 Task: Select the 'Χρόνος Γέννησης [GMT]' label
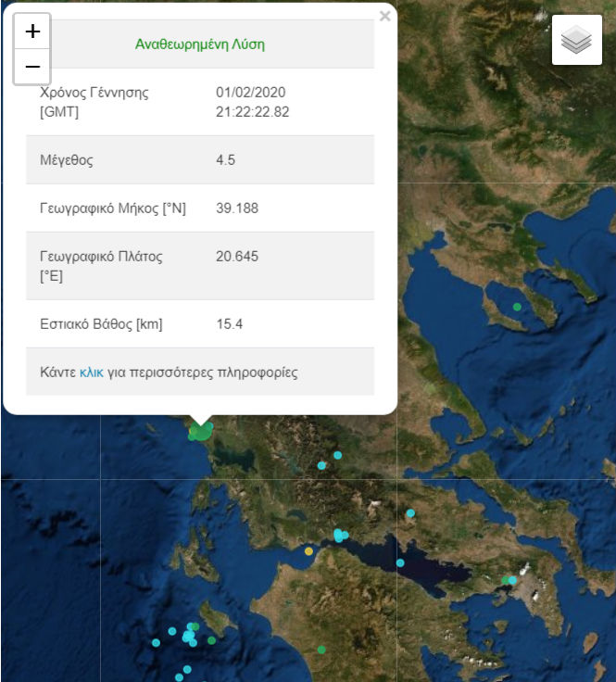[94, 102]
